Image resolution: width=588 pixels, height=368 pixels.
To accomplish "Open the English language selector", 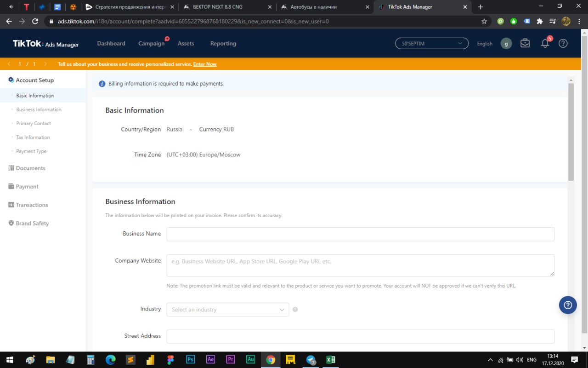I will (485, 44).
